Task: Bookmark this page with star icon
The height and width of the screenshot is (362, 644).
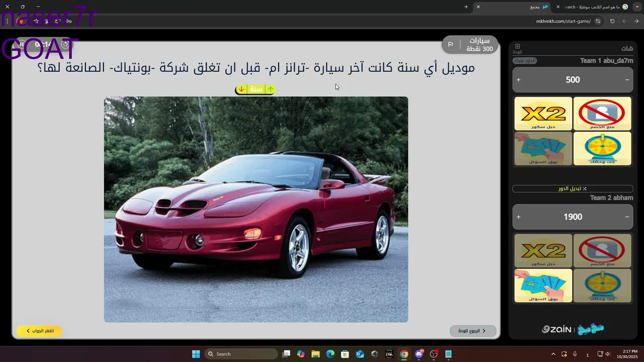Action: point(36,21)
